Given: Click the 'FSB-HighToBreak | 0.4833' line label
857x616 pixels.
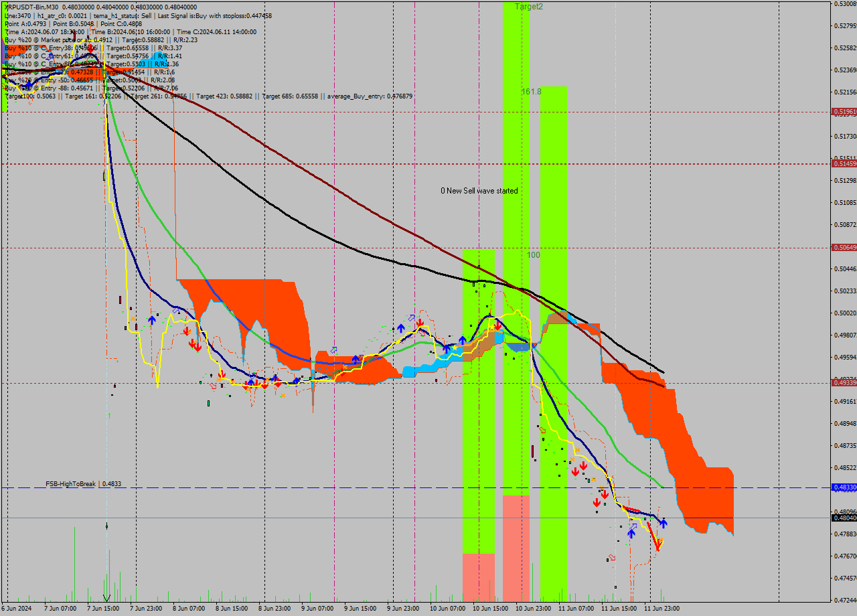Looking at the screenshot, I should (x=83, y=483).
